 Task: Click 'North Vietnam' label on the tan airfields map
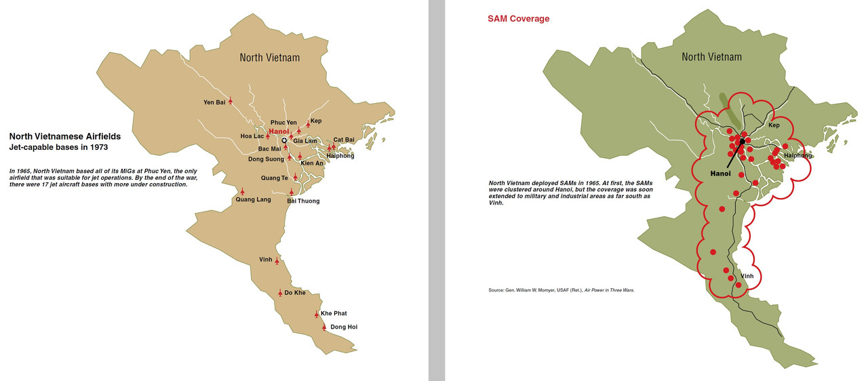pyautogui.click(x=270, y=58)
